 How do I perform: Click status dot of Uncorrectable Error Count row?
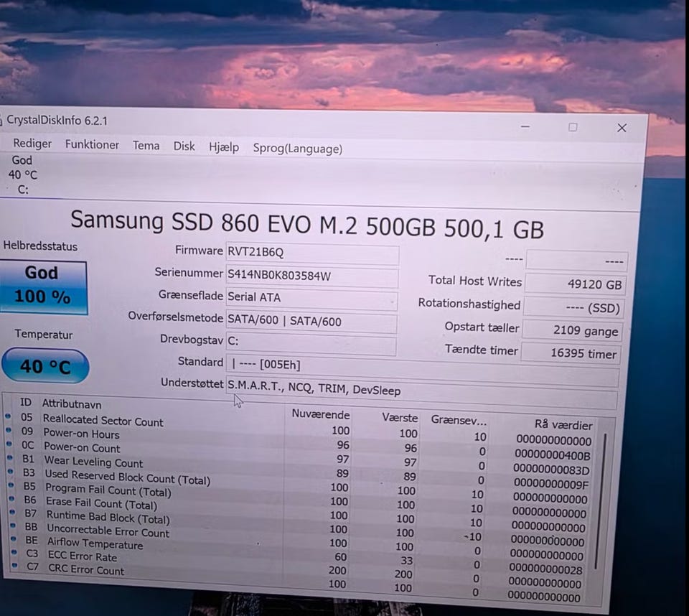click(13, 526)
